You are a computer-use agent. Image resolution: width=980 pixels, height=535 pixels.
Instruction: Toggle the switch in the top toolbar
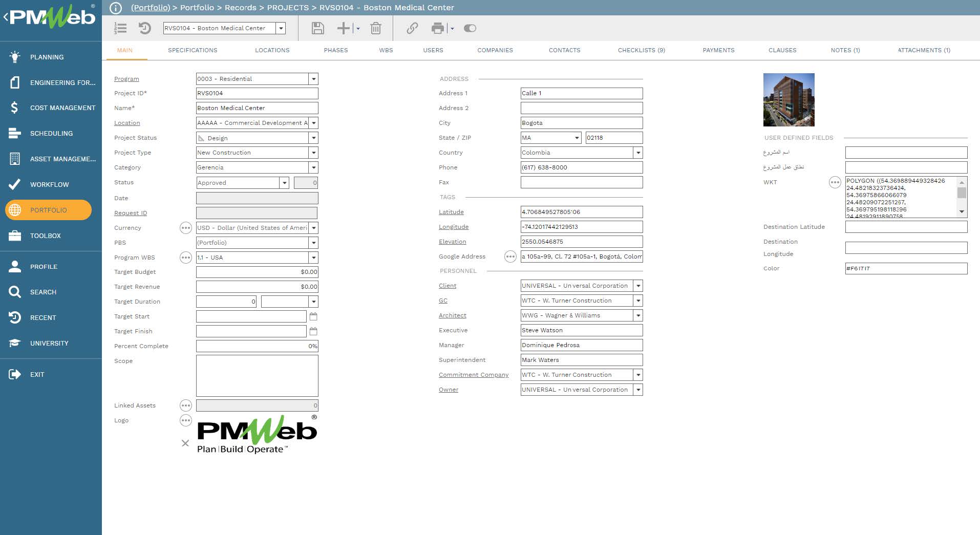pos(470,28)
